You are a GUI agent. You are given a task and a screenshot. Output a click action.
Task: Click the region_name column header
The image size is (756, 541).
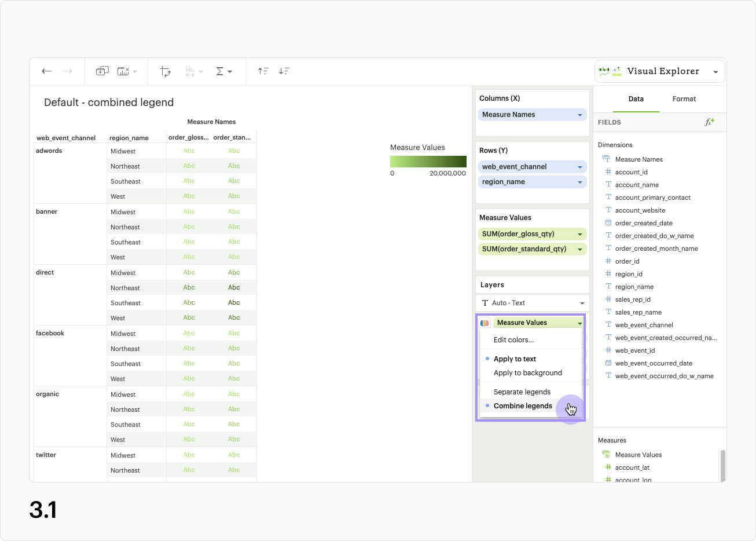[x=129, y=138]
